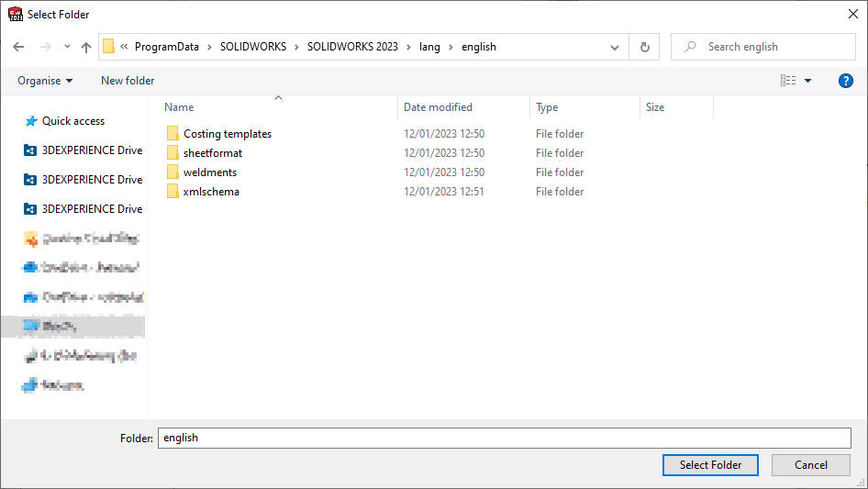Click the Back navigation arrow
Viewport: 868px width, 489px height.
click(x=18, y=47)
